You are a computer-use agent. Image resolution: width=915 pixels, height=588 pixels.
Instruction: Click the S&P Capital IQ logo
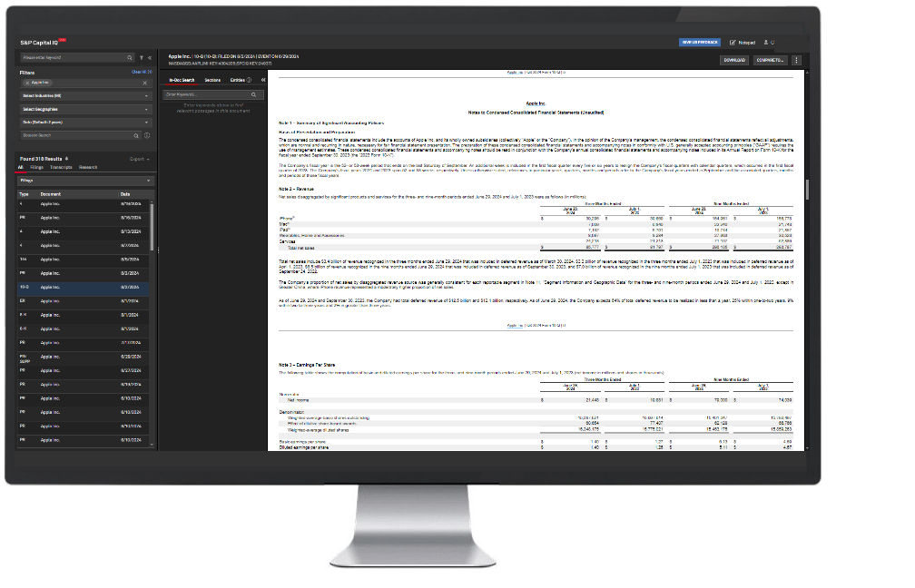click(x=43, y=43)
